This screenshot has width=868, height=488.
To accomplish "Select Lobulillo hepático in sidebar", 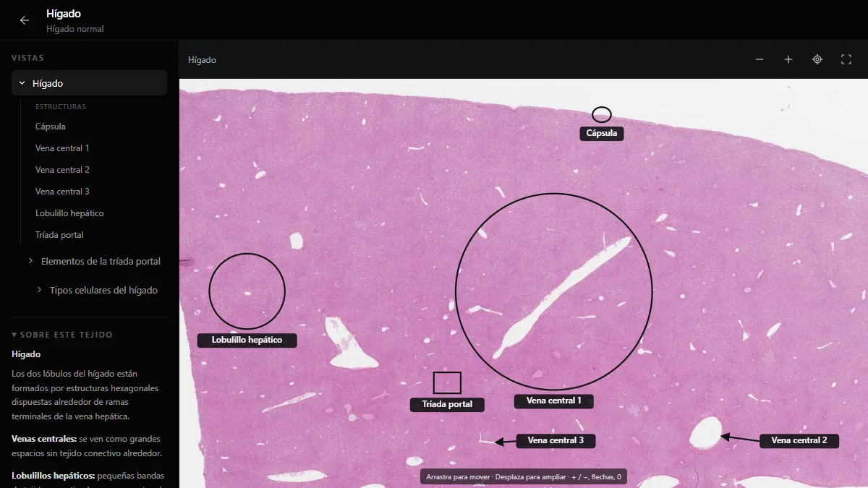I will [x=69, y=213].
